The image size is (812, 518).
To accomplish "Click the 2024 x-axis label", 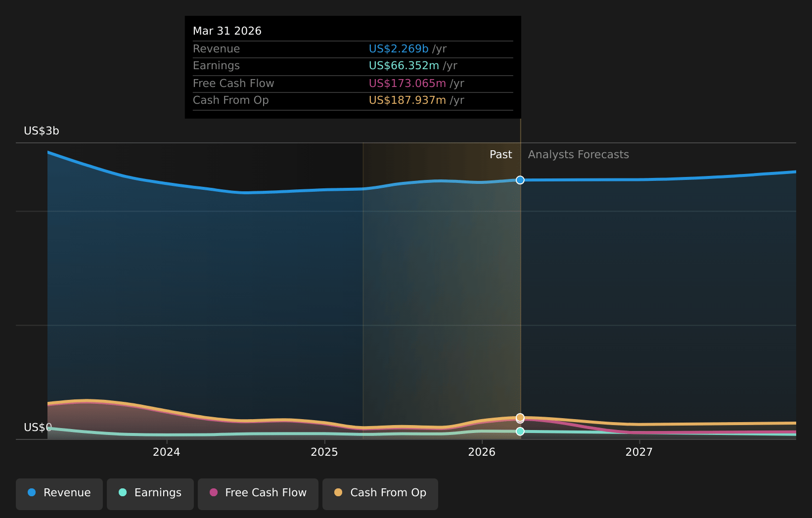I will click(x=167, y=452).
